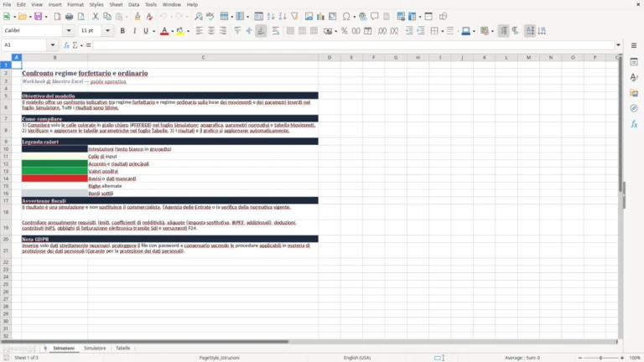Image resolution: width=644 pixels, height=362 pixels.
Task: Toggle Align Bottom vertical alignment
Action: click(261, 31)
